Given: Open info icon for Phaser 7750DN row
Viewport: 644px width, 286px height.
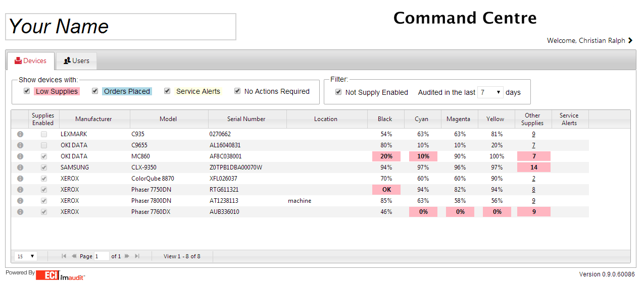Looking at the screenshot, I should 20,190.
